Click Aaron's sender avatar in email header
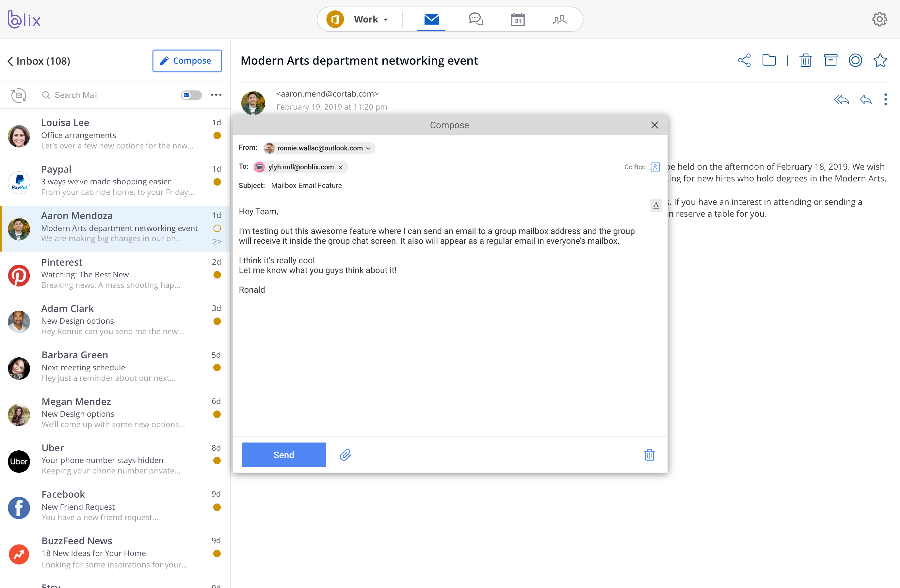 [x=253, y=103]
